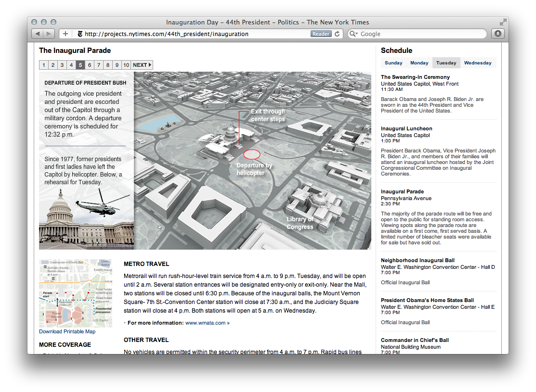
Task: Select slide 10 in the parade pager
Action: [126, 65]
